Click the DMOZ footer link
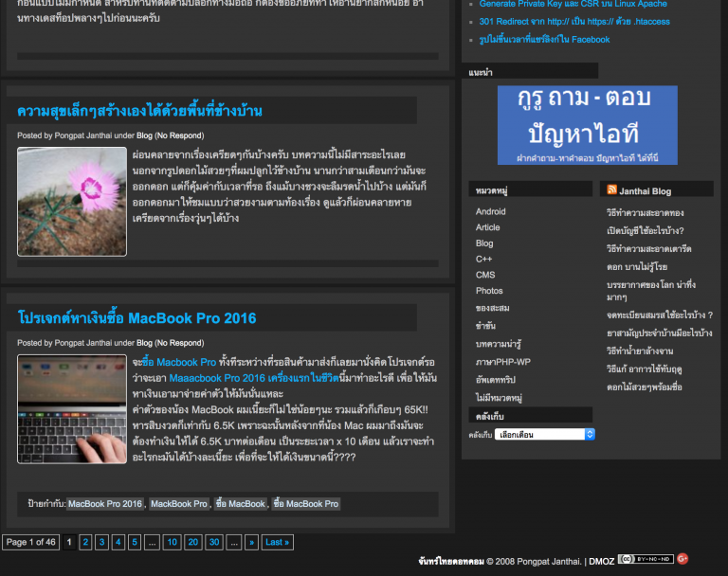The height and width of the screenshot is (576, 728). click(x=601, y=562)
